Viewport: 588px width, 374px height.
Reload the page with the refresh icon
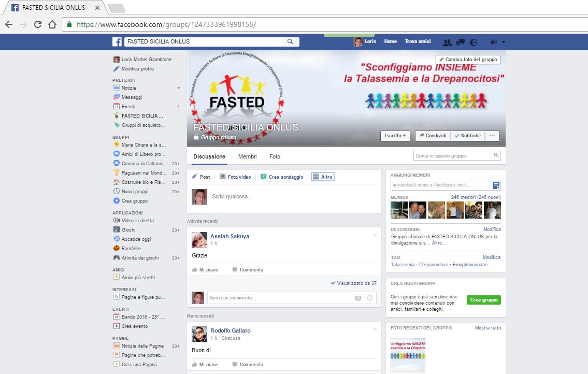tap(37, 24)
